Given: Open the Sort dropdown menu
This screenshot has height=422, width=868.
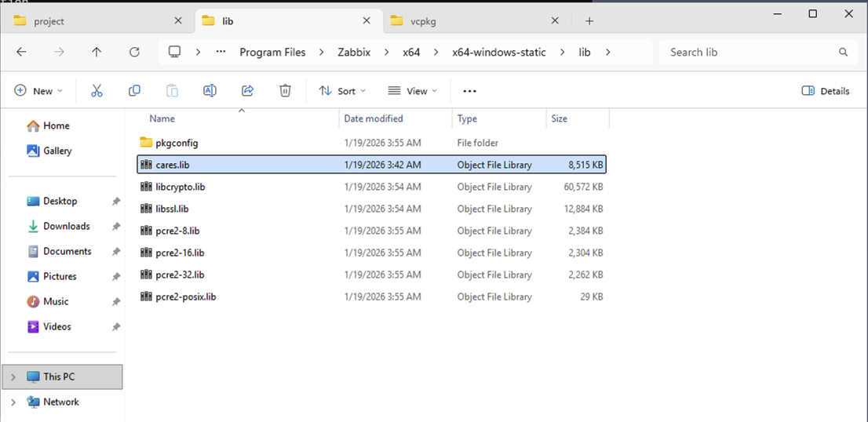Looking at the screenshot, I should [x=342, y=91].
